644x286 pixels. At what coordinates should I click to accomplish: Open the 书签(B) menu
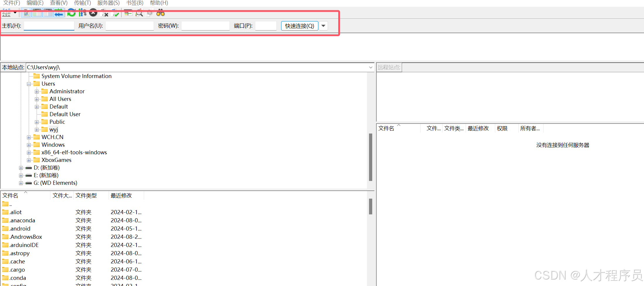[135, 3]
